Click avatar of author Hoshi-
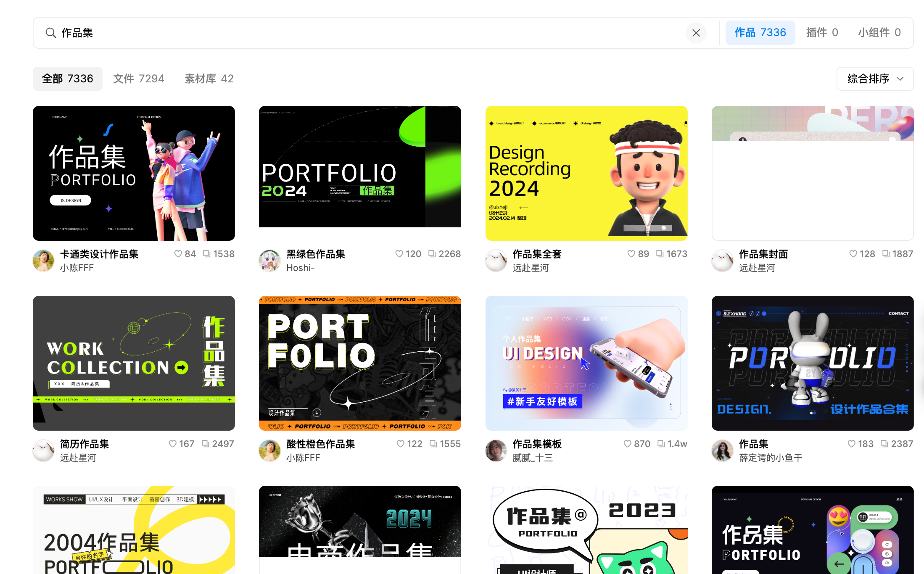This screenshot has width=924, height=574. click(269, 261)
